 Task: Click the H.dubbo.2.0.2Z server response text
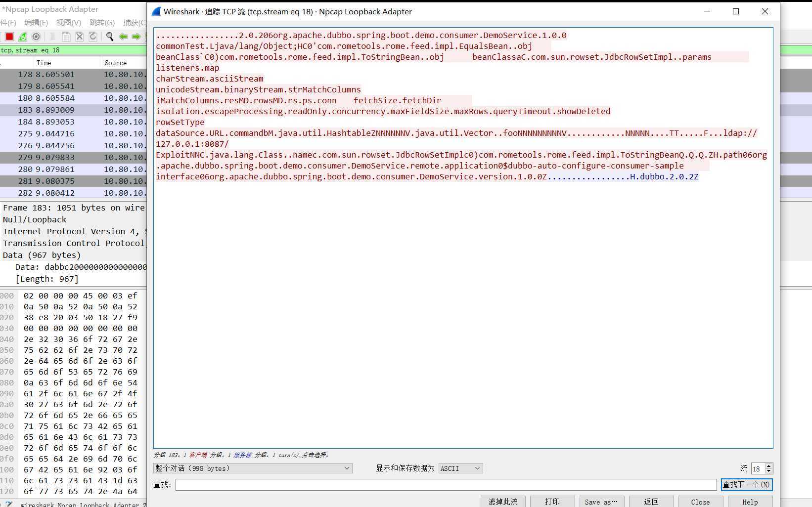[664, 176]
